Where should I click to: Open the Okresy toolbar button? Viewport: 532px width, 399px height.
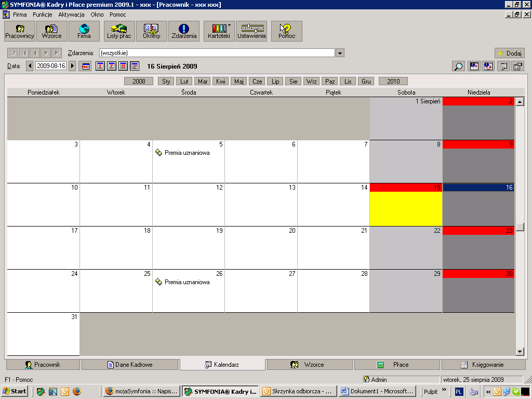pos(151,31)
